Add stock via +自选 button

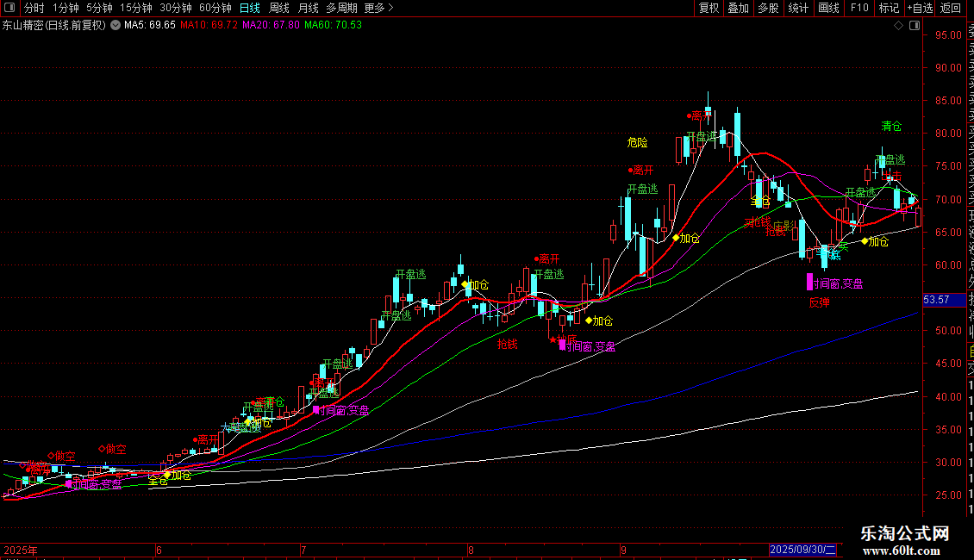click(x=920, y=8)
